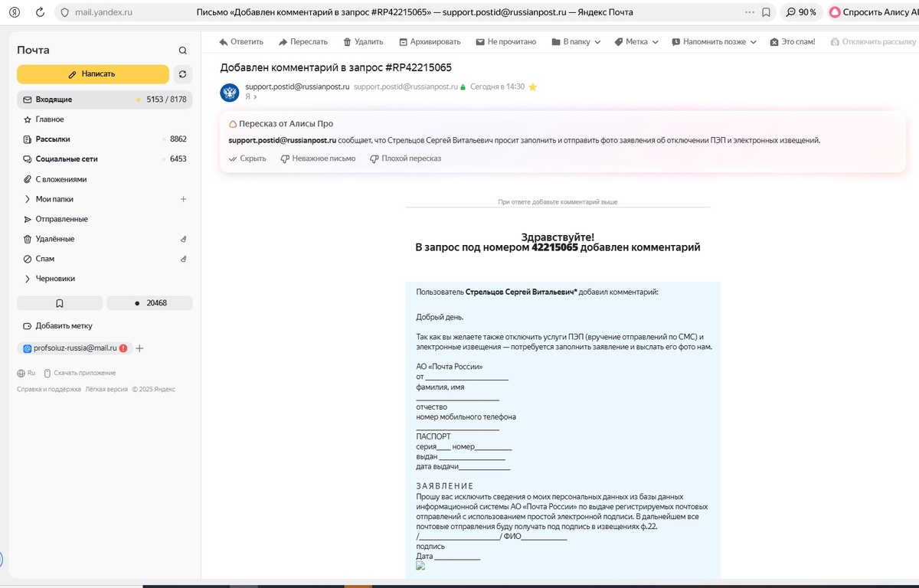
Task: Click message subject Добавлен комментарий в запрос
Action: (335, 67)
